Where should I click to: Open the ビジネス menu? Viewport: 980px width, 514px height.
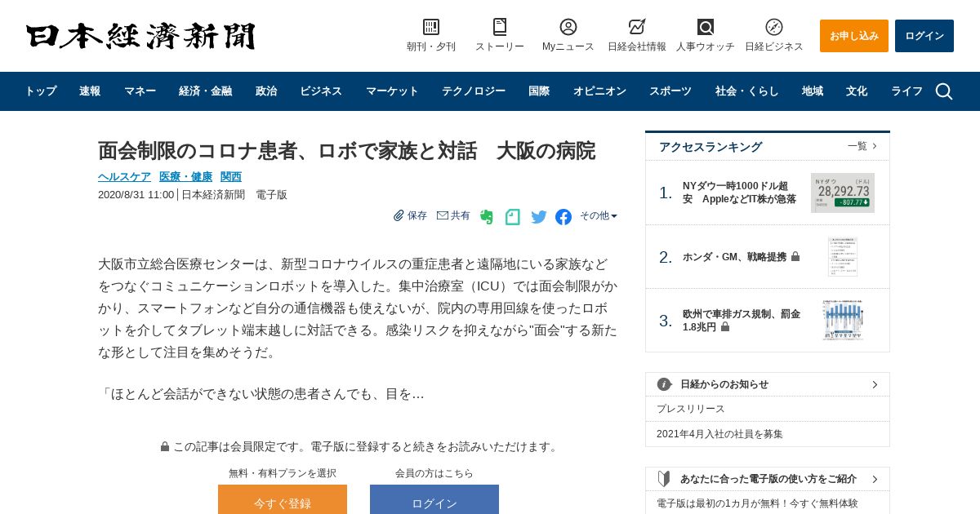click(x=321, y=91)
